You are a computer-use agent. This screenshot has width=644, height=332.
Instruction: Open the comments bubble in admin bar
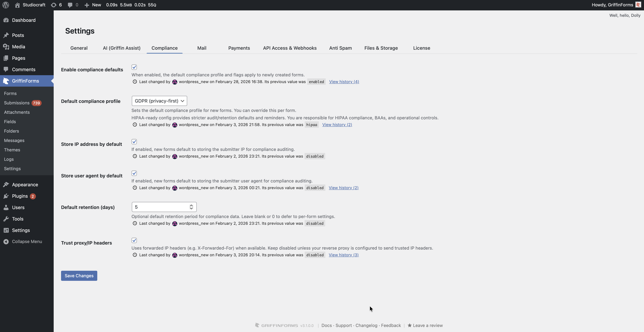point(70,5)
